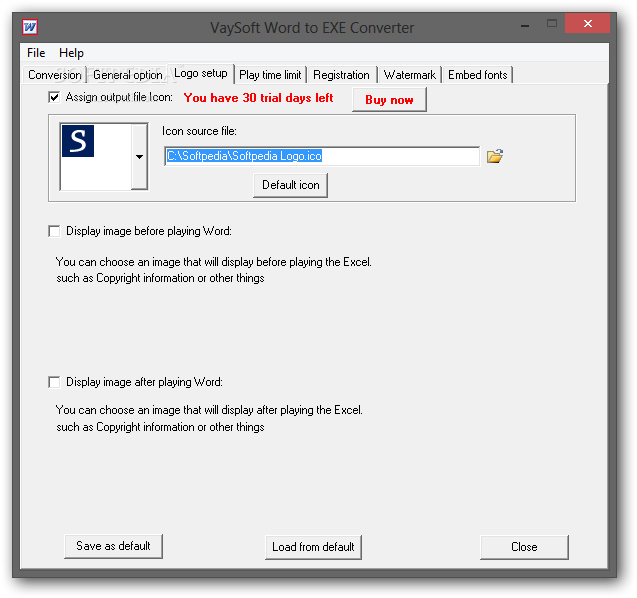
Task: Click the Default icon button
Action: [x=290, y=185]
